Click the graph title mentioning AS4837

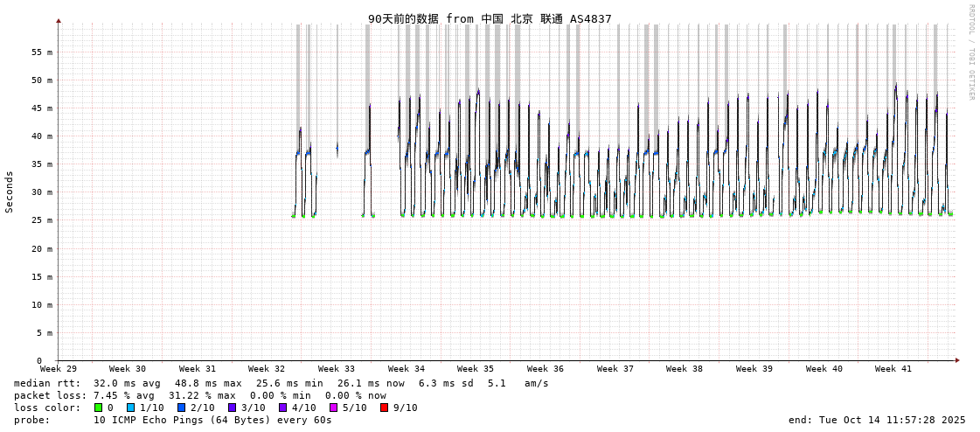coord(490,19)
